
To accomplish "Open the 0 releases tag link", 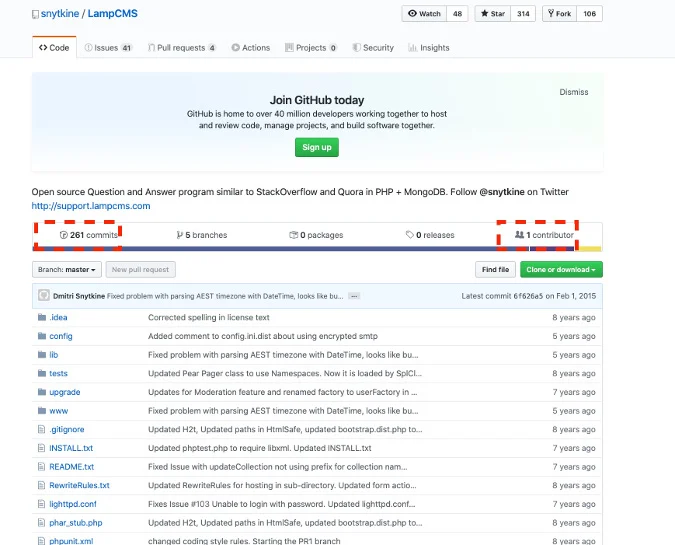I will coord(430,235).
